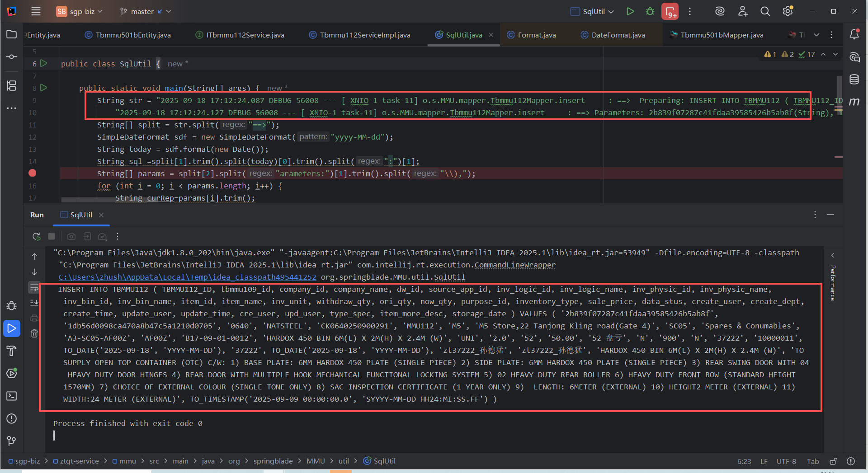Image resolution: width=868 pixels, height=473 pixels.
Task: Clear all console output
Action: point(34,333)
